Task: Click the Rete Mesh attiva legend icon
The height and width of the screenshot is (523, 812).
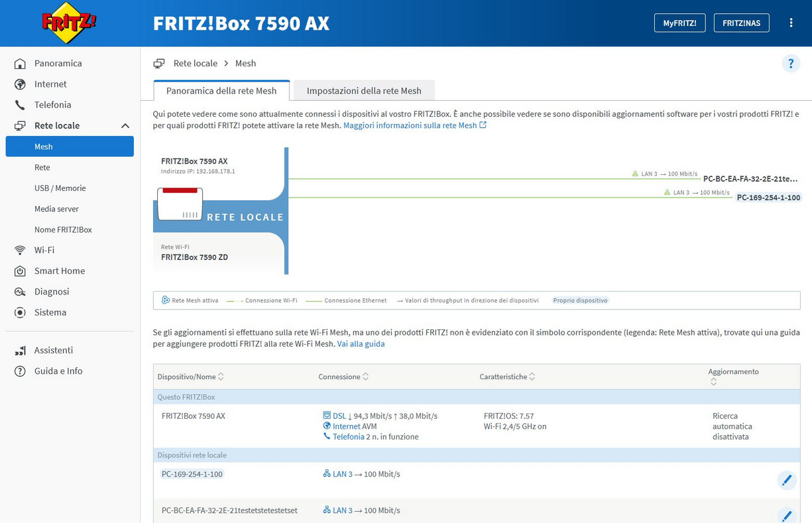Action: pyautogui.click(x=166, y=300)
